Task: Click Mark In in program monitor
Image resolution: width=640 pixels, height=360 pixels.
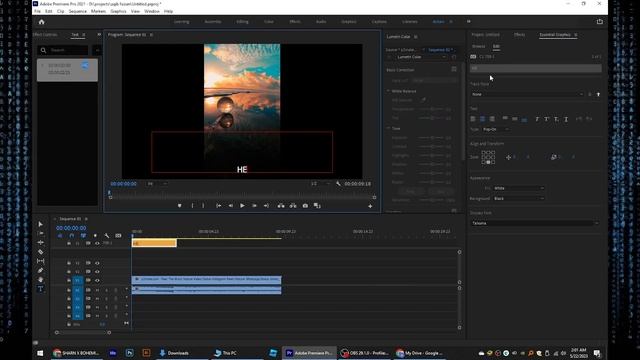Action: (x=192, y=206)
